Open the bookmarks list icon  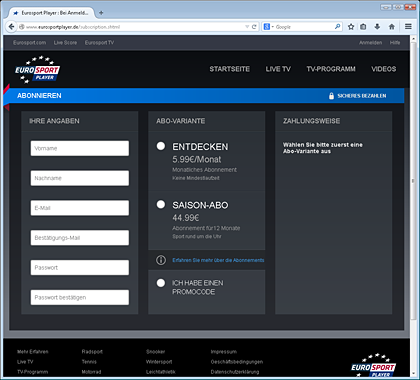363,27
